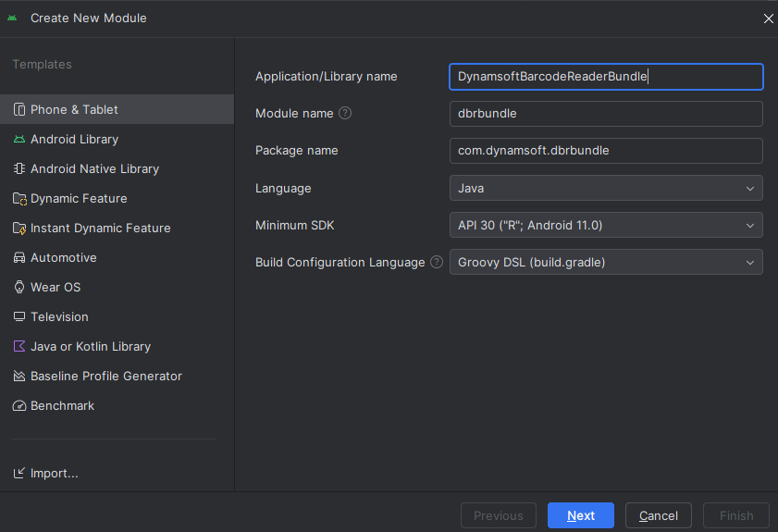Click the Android Library icon
The image size is (778, 532).
[x=19, y=139]
